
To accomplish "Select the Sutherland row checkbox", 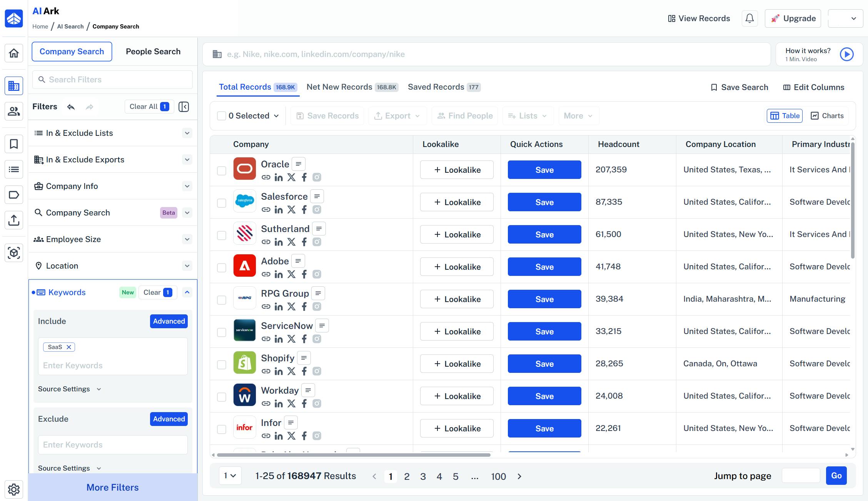I will tap(222, 235).
